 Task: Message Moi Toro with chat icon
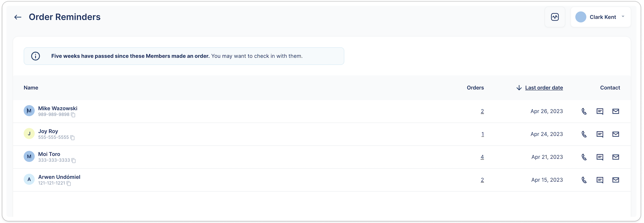600,157
